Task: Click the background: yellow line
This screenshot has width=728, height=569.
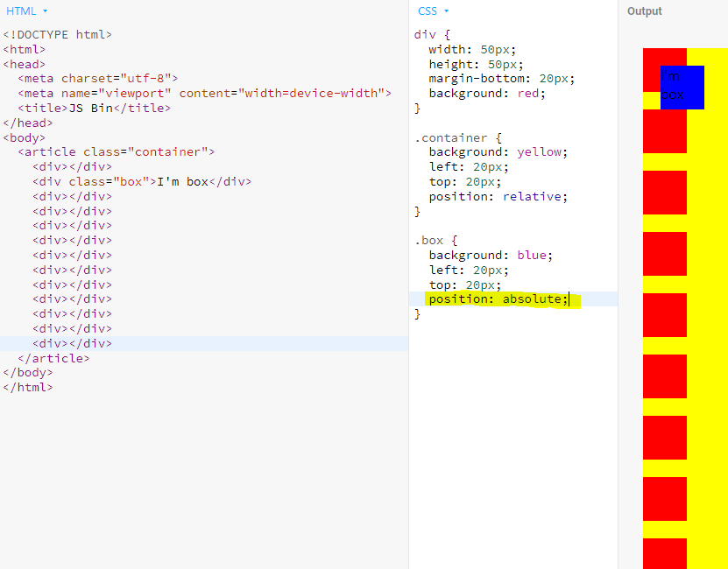Action: tap(498, 151)
